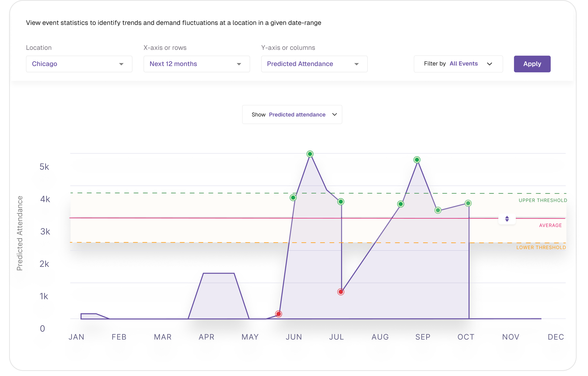
Task: Select the OCT axis label
Action: [466, 337]
